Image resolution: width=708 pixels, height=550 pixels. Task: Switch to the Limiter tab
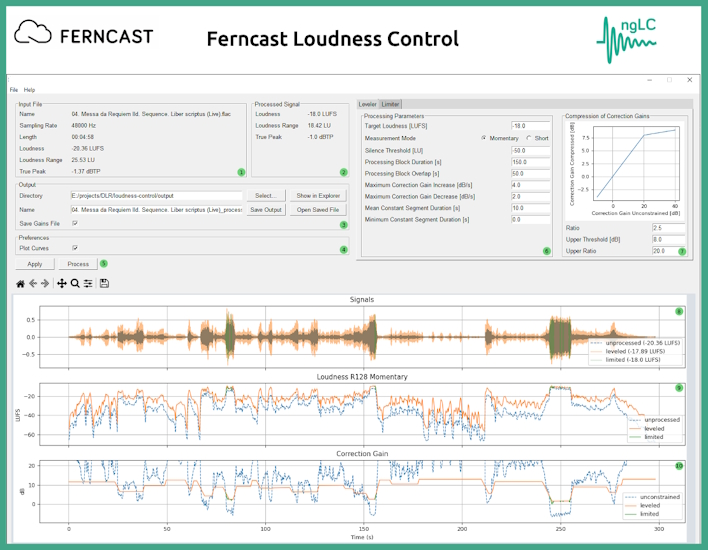point(390,104)
